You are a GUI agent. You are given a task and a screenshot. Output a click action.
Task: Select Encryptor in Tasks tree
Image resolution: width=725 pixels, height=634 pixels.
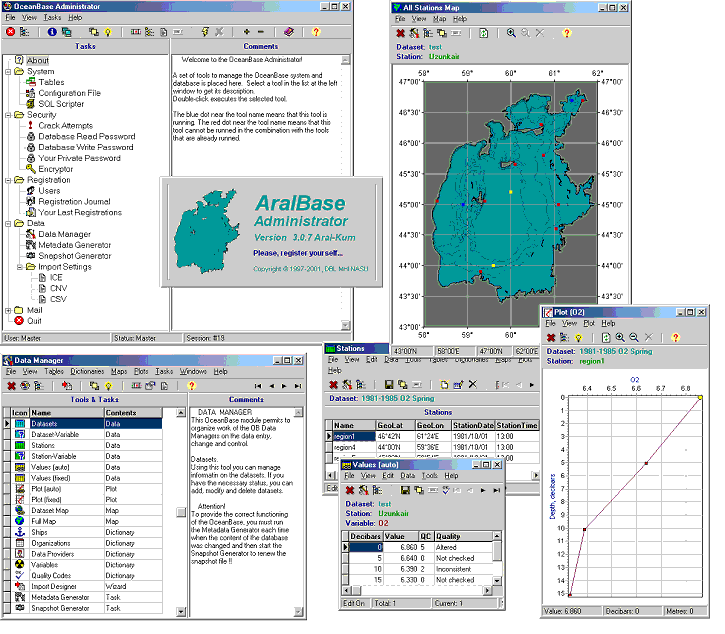[55, 170]
